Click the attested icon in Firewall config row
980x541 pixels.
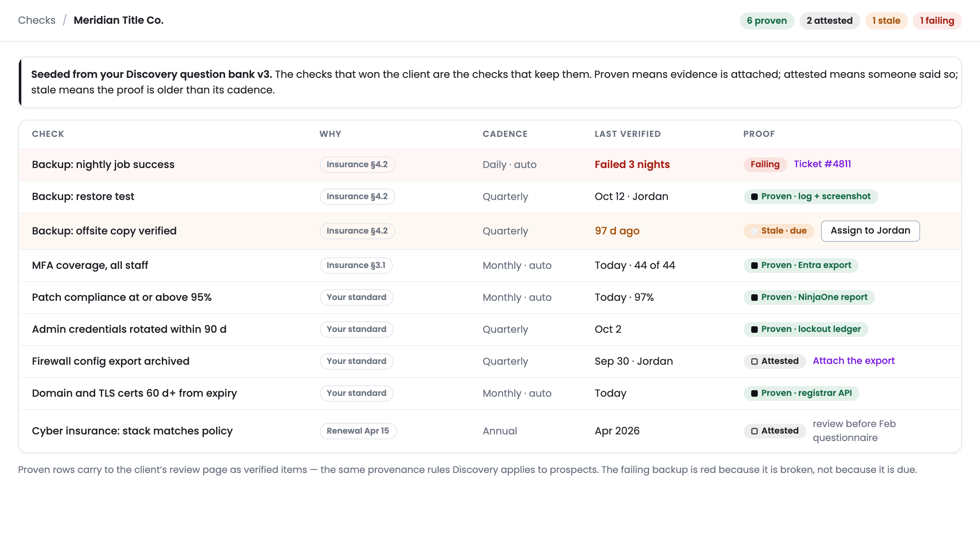(754, 361)
